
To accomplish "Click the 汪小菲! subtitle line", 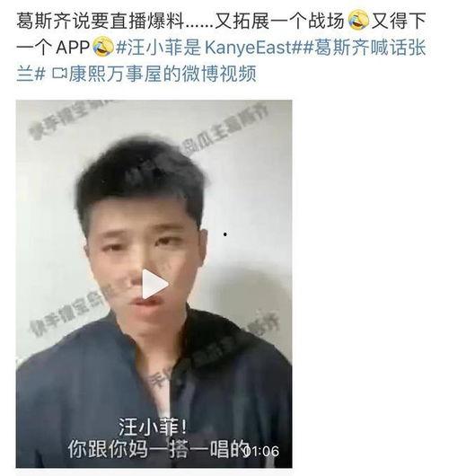I will [153, 428].
